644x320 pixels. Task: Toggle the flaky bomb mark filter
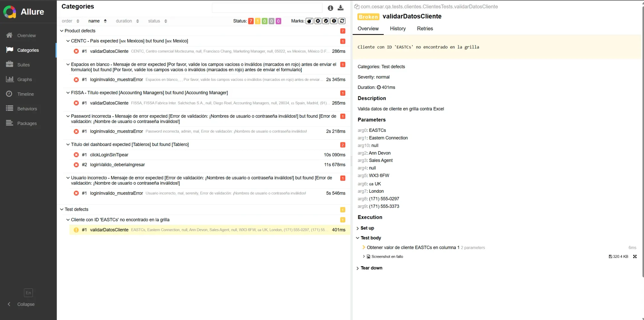point(309,21)
